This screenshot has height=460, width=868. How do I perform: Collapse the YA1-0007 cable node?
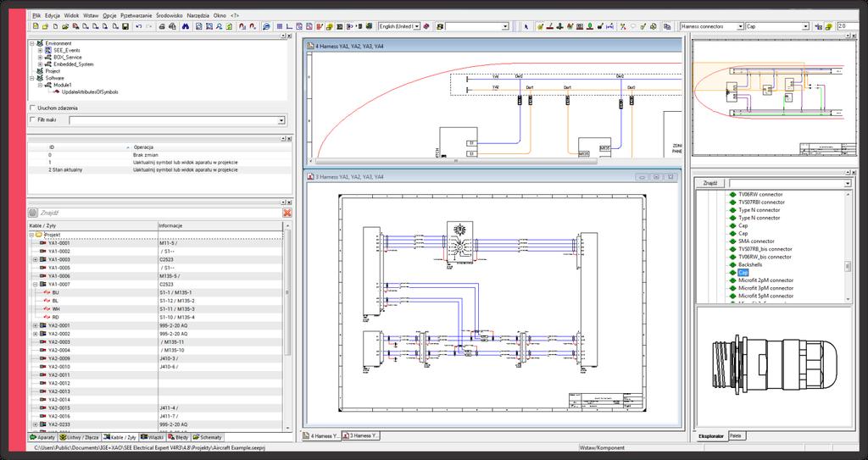(36, 284)
